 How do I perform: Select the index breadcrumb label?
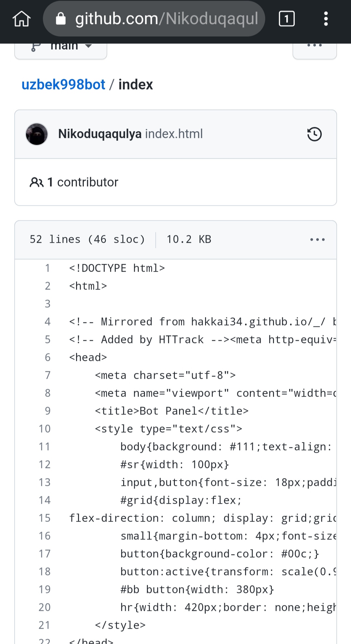point(136,84)
